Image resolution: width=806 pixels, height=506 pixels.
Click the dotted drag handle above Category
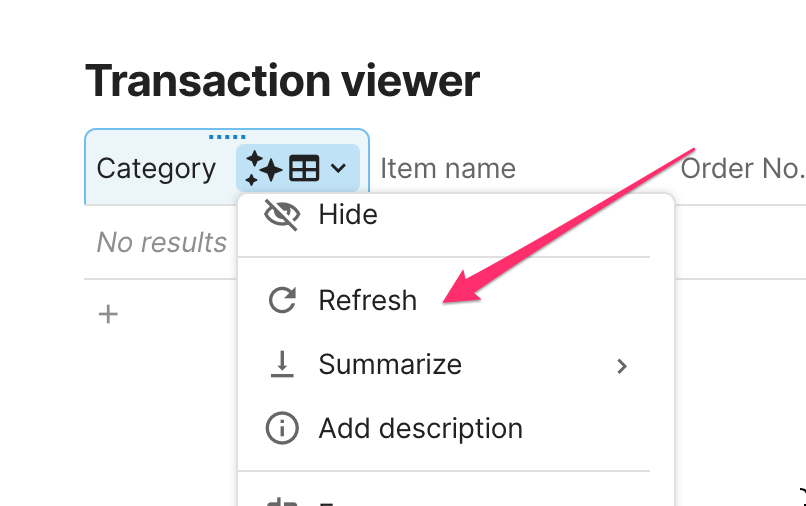pos(227,137)
